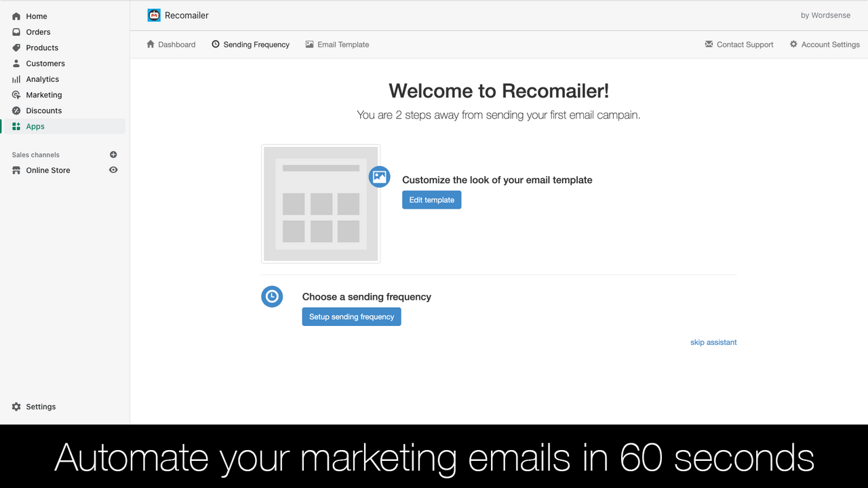Switch to Sending Frequency tab
This screenshot has height=488, width=868.
click(x=250, y=44)
